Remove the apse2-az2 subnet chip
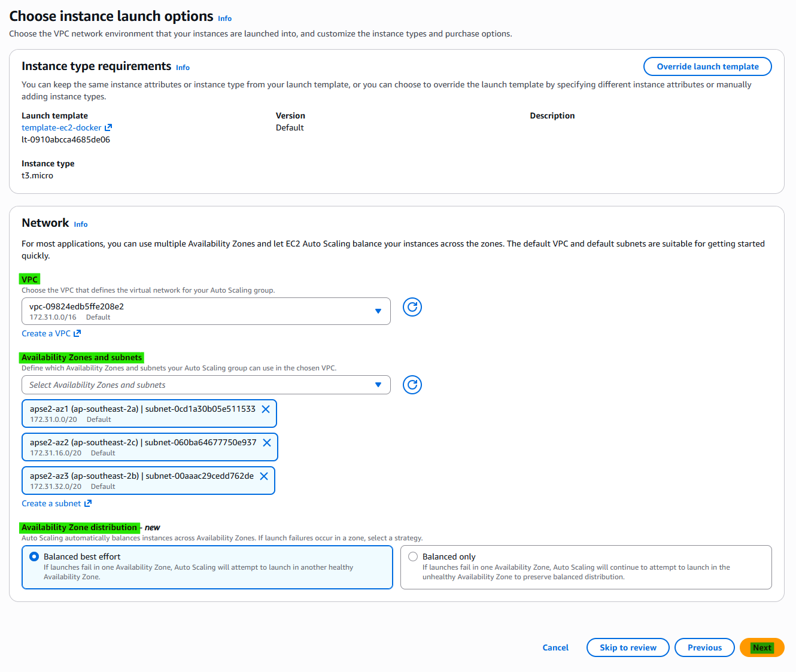796x672 pixels. coord(267,443)
